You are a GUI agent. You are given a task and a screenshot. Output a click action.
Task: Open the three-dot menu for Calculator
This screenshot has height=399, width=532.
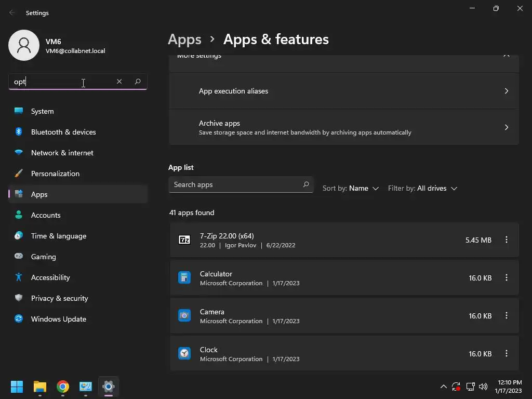pos(507,278)
